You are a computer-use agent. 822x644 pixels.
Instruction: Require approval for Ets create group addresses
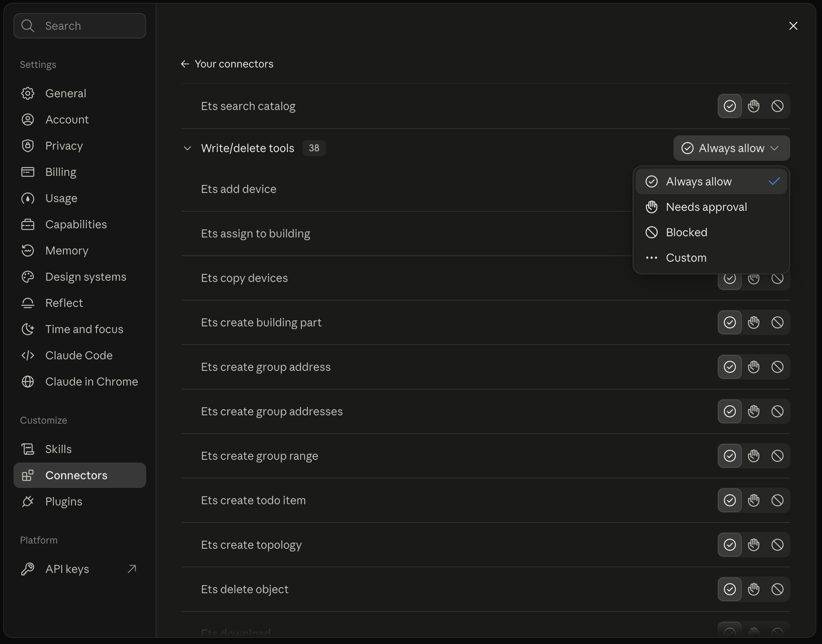753,411
